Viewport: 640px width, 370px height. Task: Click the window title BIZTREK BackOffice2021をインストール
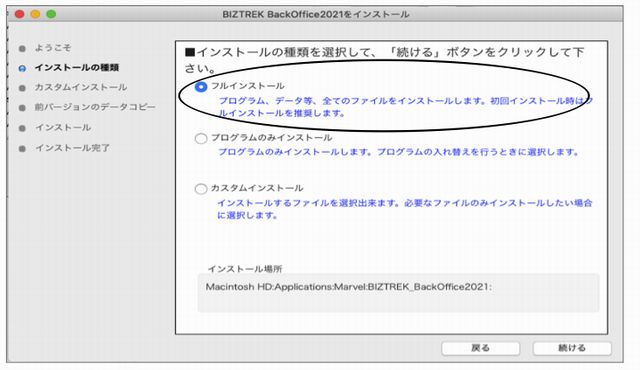point(316,14)
